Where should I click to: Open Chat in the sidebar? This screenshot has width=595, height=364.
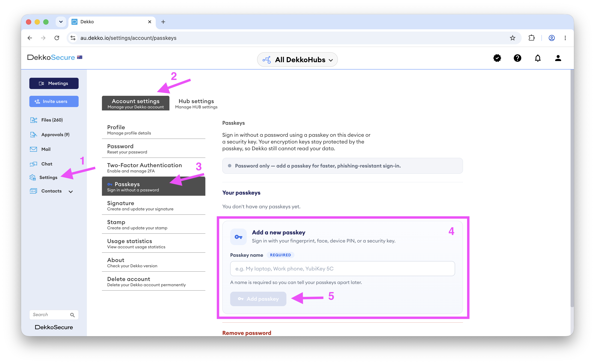[41, 164]
